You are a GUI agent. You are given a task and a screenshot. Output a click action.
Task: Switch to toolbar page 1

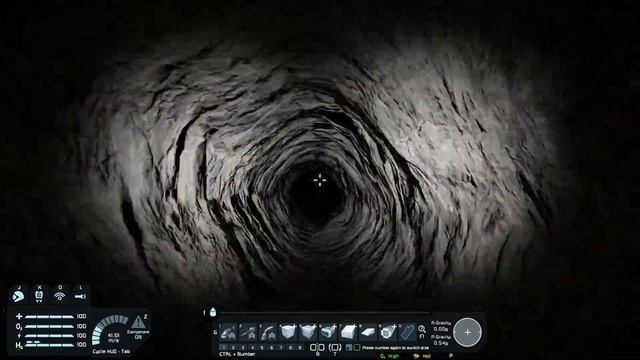coord(224,348)
